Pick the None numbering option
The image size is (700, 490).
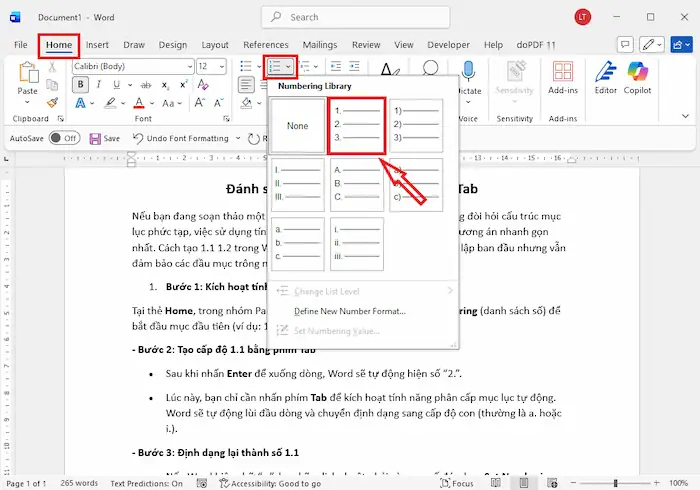(297, 126)
